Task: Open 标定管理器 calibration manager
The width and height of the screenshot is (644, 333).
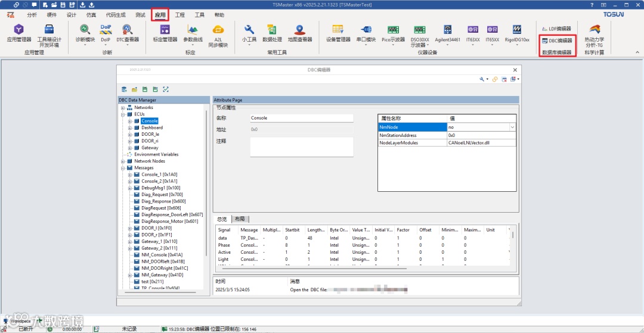Action: point(165,33)
